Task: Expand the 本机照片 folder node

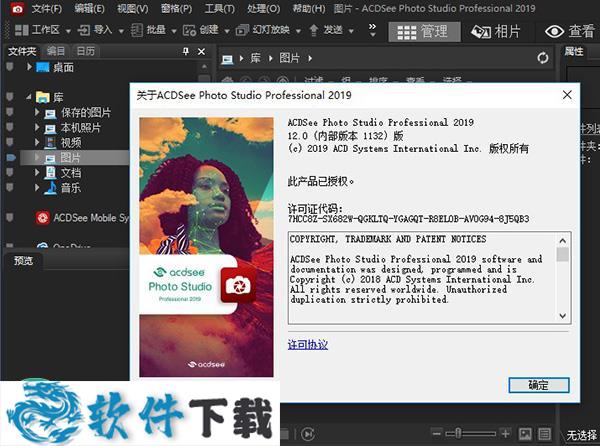Action: [x=37, y=127]
